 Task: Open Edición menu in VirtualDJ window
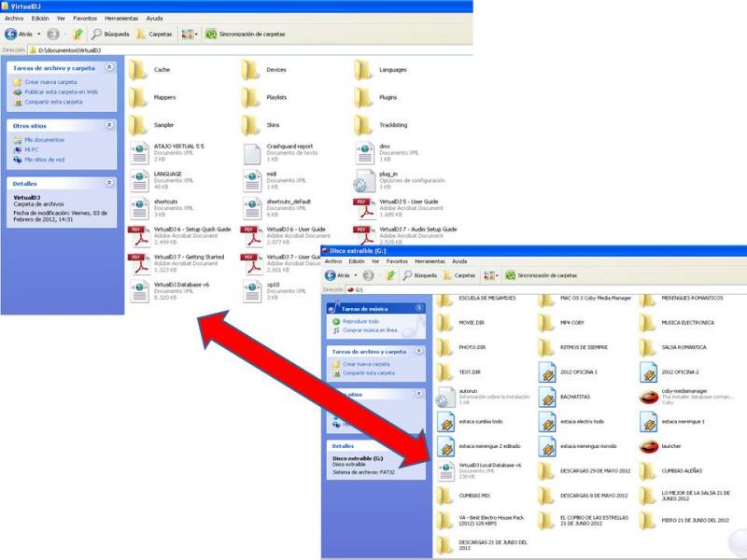coord(40,18)
